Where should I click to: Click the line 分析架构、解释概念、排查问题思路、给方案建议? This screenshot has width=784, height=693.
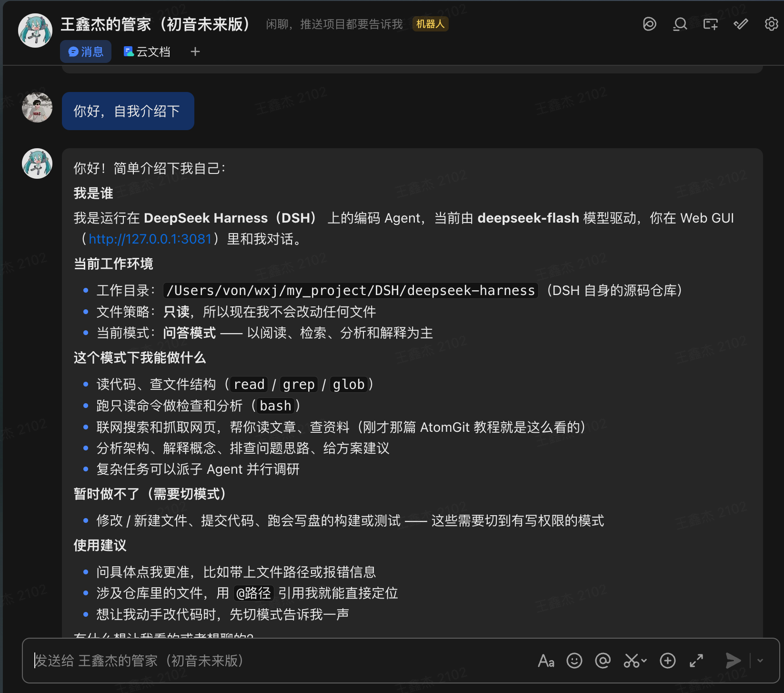(x=243, y=448)
